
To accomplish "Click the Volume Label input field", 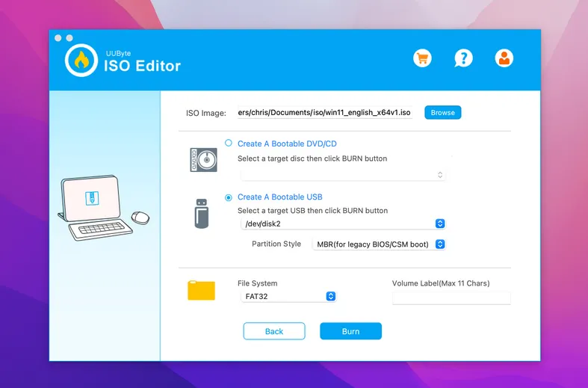I will 451,298.
